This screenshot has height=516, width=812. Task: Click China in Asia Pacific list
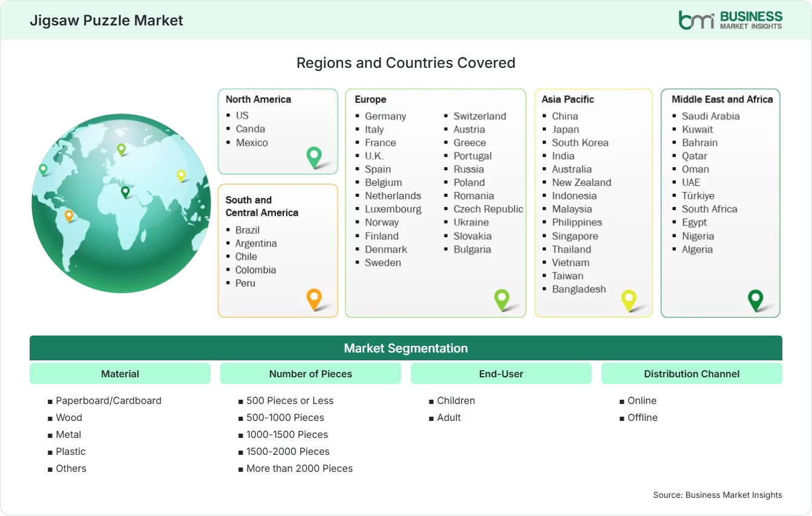565,116
